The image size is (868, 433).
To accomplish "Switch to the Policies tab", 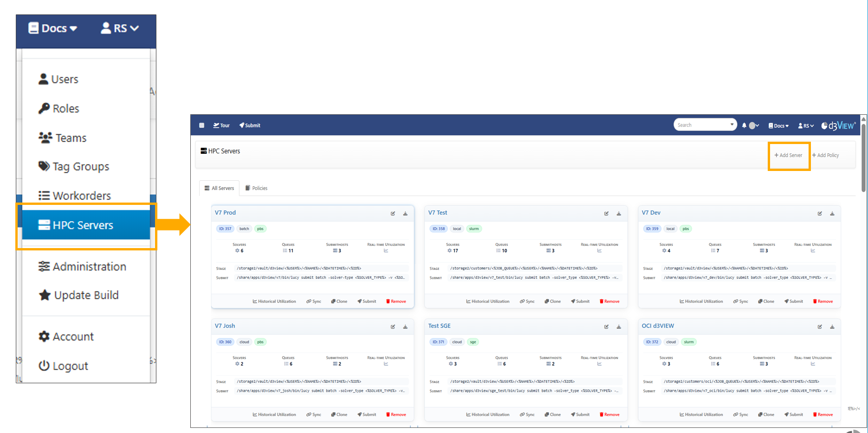I will point(256,188).
